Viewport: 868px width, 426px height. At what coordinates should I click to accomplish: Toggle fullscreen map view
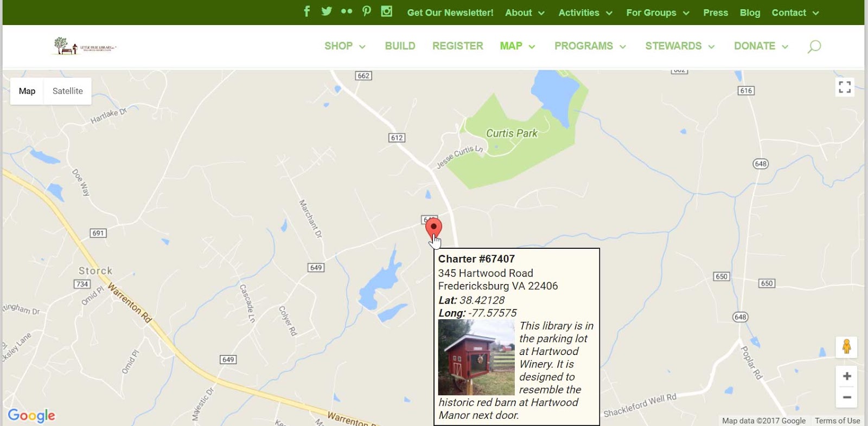(x=845, y=87)
